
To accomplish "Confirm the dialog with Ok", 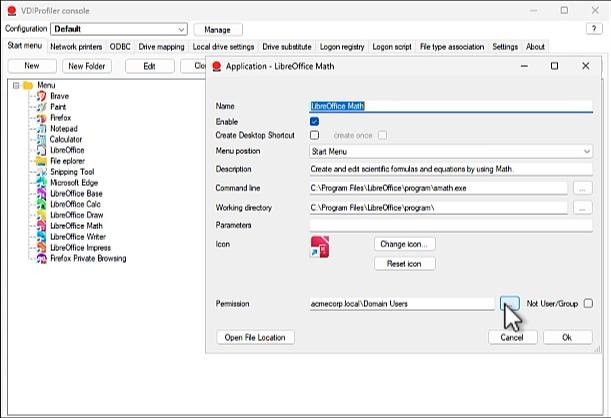I will 567,337.
